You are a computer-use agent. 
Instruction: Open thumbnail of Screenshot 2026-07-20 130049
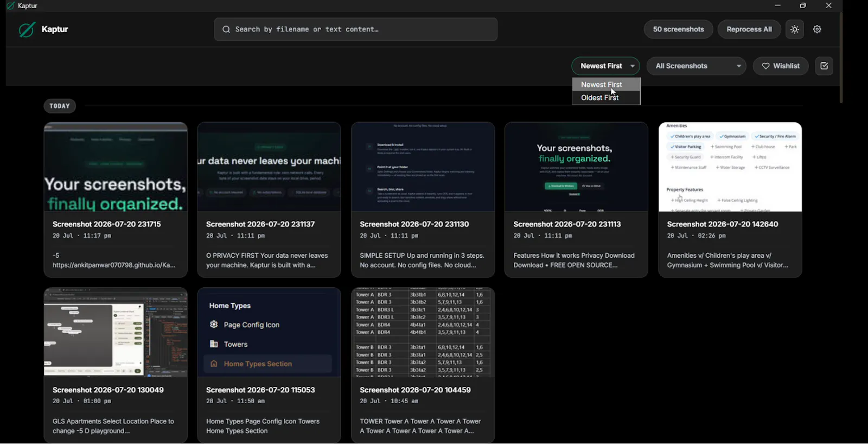coord(116,332)
